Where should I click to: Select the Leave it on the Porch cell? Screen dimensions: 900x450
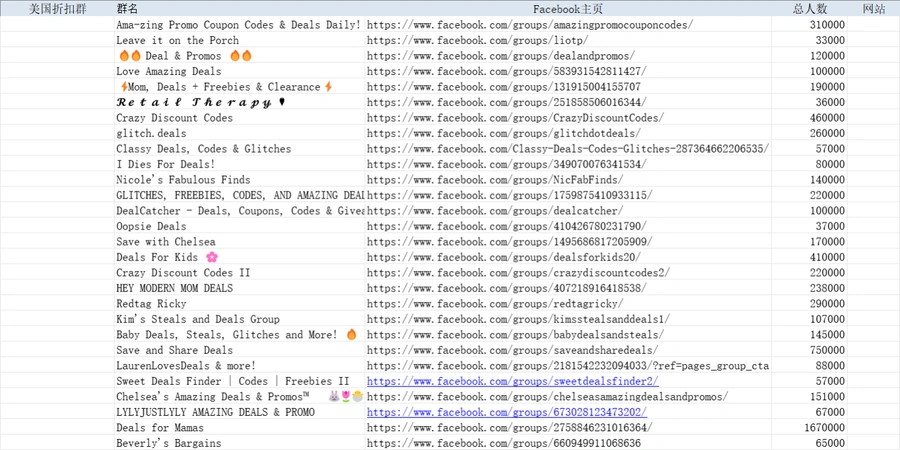[x=240, y=40]
